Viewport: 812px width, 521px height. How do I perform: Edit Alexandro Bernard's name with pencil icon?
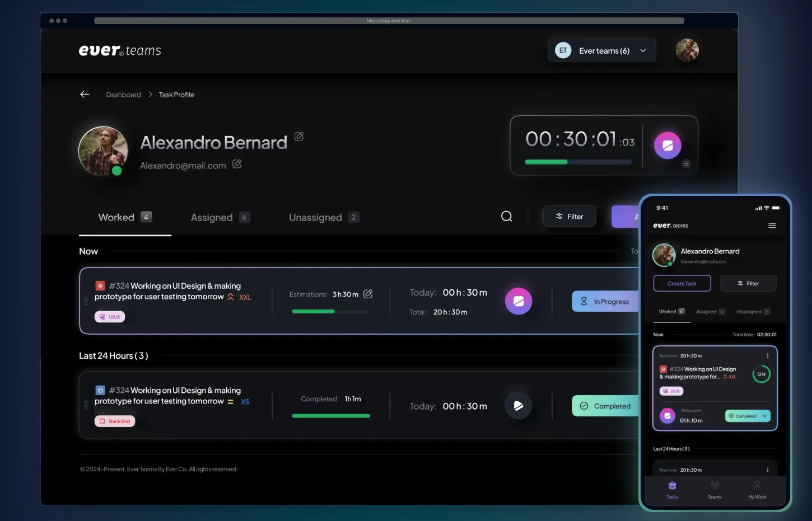[x=299, y=136]
